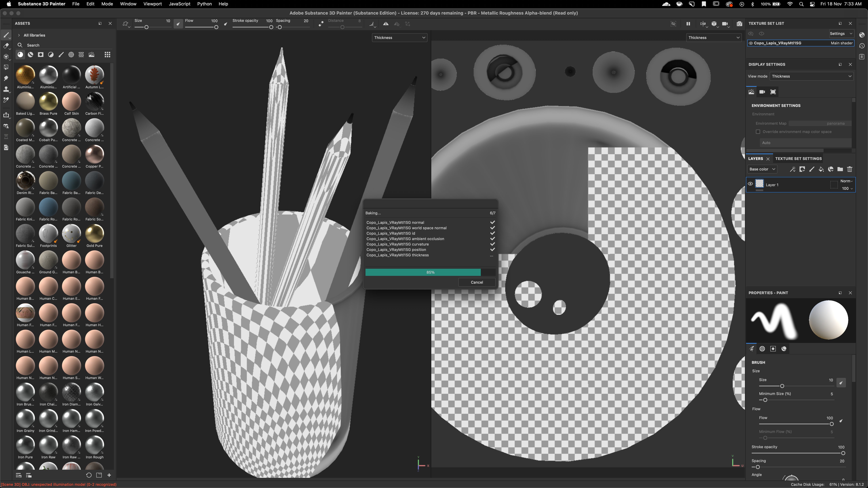Click the symmetry icon in top toolbar
868x488 pixels.
pos(386,24)
